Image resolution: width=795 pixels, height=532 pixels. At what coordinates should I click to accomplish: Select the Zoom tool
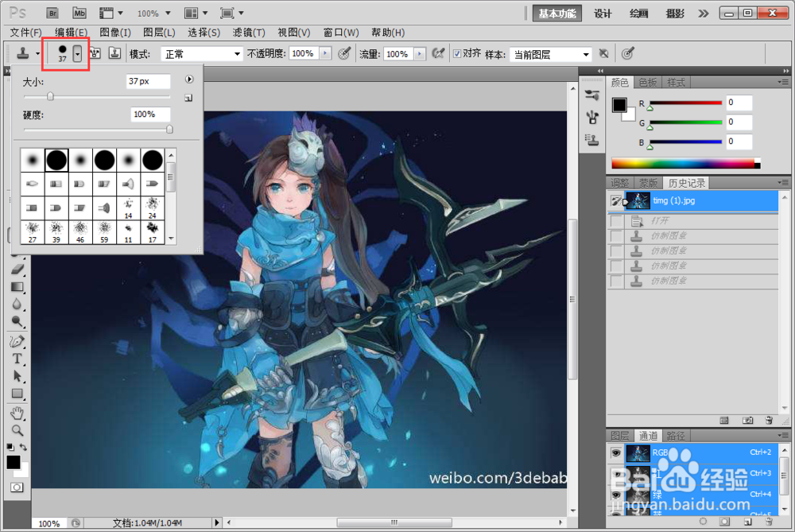pos(17,430)
